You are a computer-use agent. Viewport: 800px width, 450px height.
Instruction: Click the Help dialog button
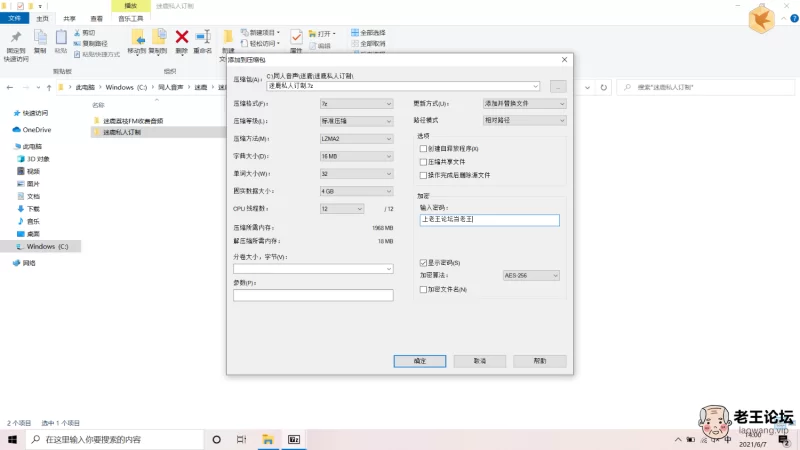pos(540,361)
